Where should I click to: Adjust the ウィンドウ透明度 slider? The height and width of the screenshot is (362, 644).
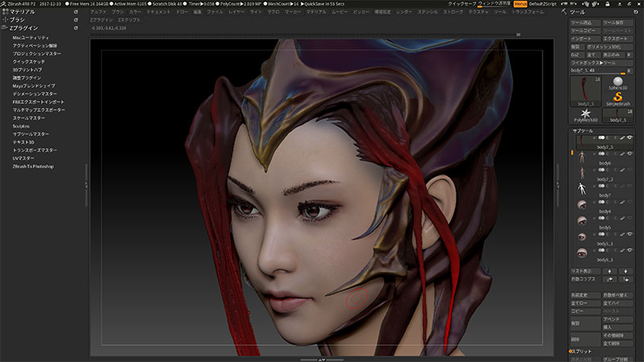coord(494,4)
